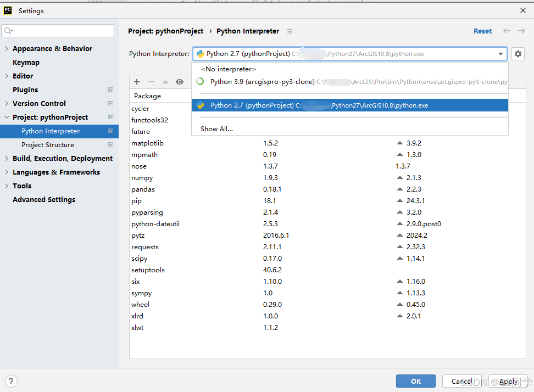Click the PyCharm logo in title bar
The image size is (534, 392).
point(8,10)
